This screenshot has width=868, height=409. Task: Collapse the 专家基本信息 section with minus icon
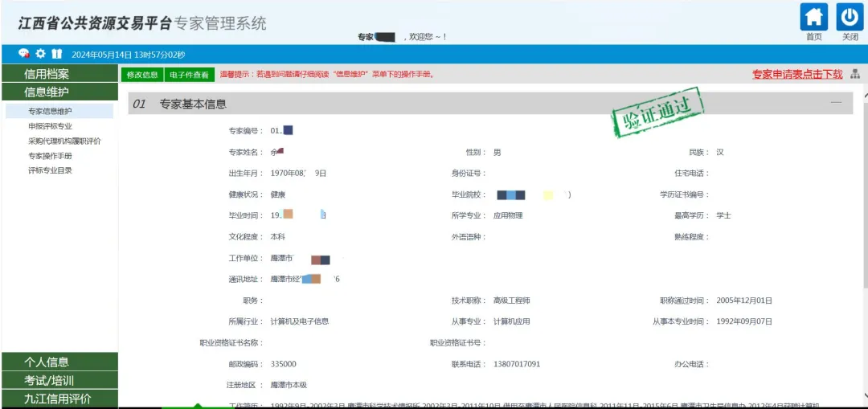click(x=836, y=103)
